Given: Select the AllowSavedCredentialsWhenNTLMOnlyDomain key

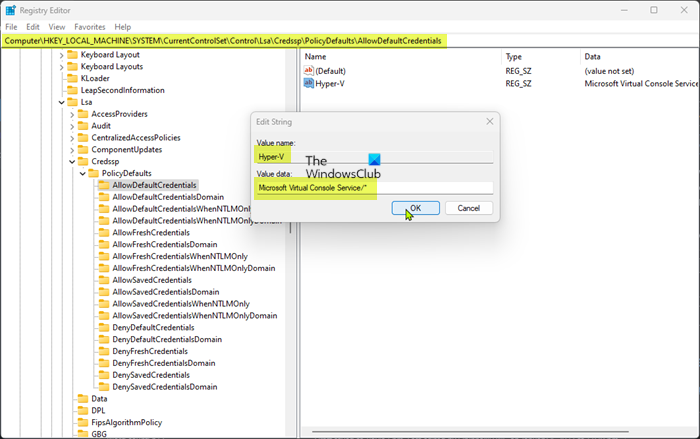Looking at the screenshot, I should point(195,315).
